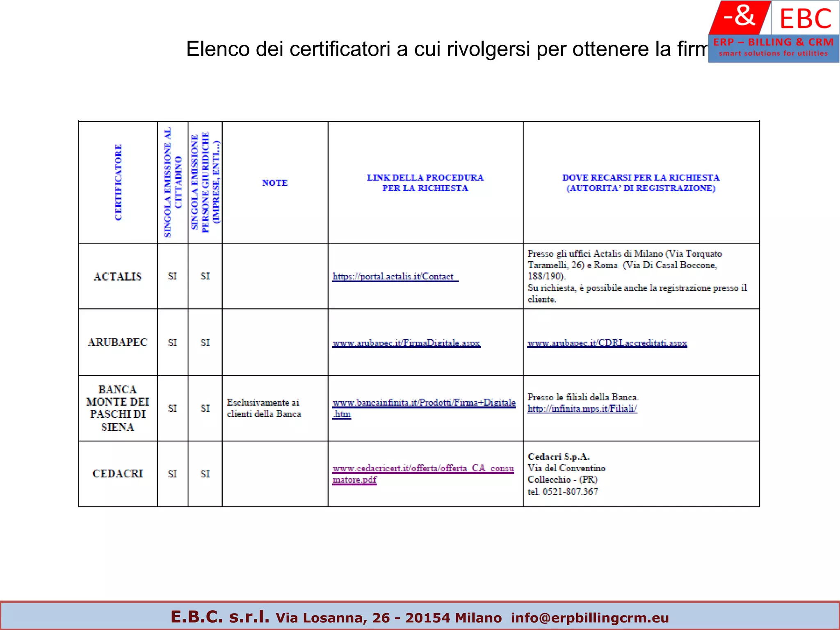The width and height of the screenshot is (840, 630).
Task: Select the note 'Esclusivamente ai clienti della Banca'
Action: tap(264, 408)
